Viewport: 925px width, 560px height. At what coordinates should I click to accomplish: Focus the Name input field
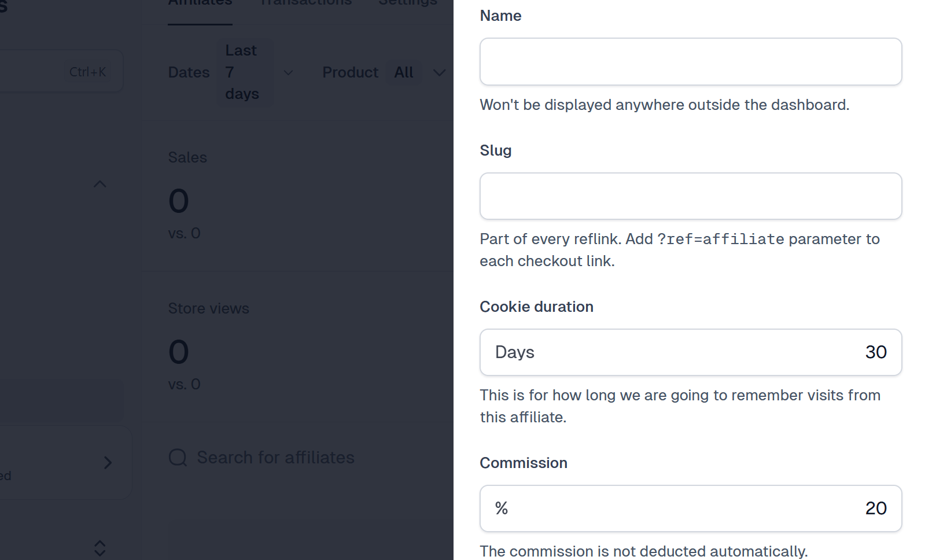(691, 62)
